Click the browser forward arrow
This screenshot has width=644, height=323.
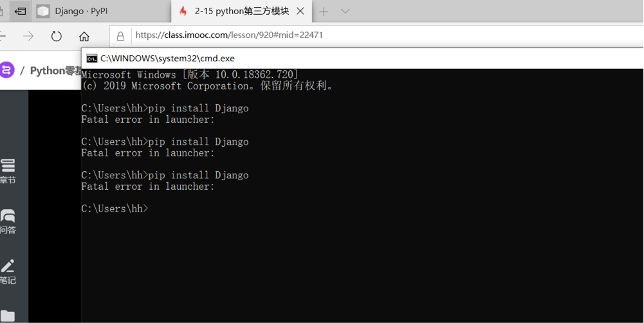click(28, 36)
